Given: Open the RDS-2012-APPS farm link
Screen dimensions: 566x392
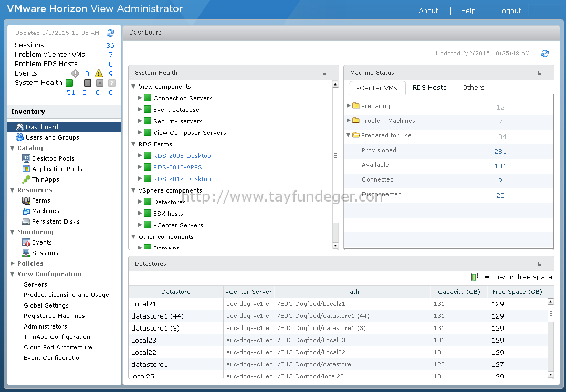Looking at the screenshot, I should (177, 167).
